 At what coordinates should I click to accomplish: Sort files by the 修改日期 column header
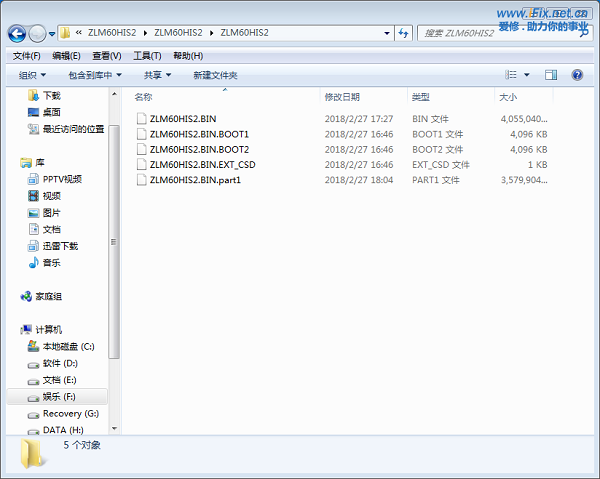pyautogui.click(x=342, y=97)
